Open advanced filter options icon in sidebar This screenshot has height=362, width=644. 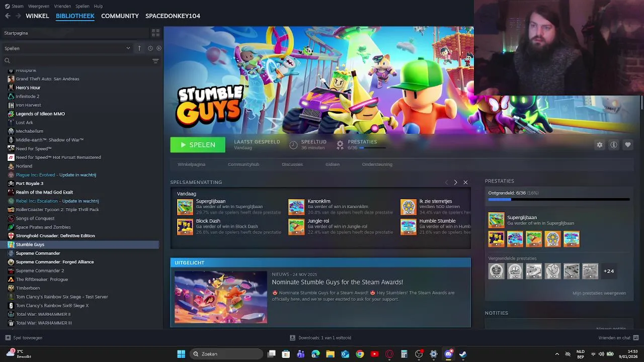pos(155,61)
